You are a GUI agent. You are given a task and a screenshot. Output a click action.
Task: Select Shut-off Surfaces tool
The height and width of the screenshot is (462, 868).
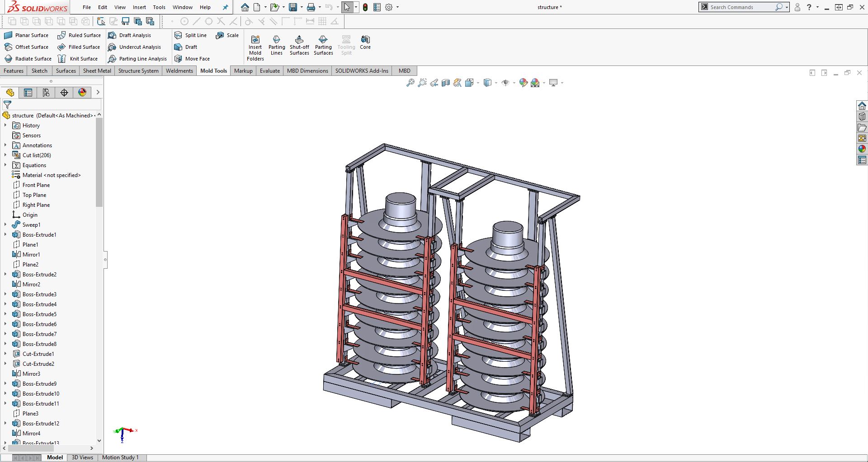pyautogui.click(x=299, y=45)
